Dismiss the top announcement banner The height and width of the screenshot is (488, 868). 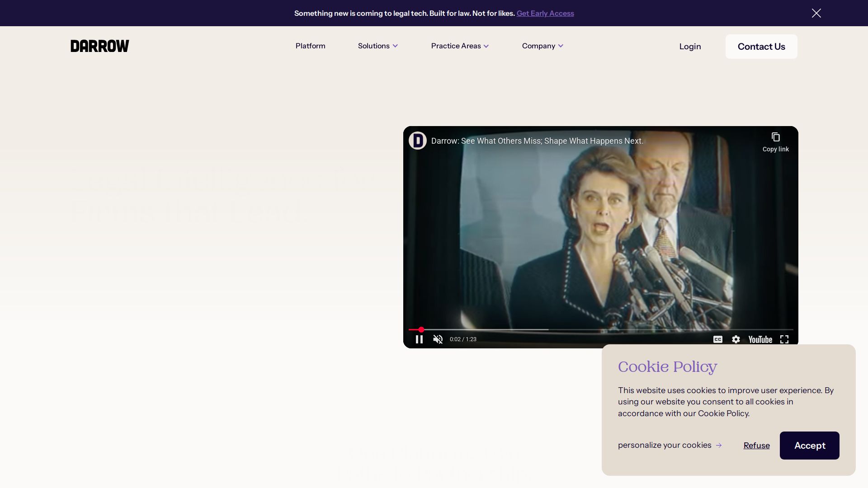pyautogui.click(x=816, y=13)
